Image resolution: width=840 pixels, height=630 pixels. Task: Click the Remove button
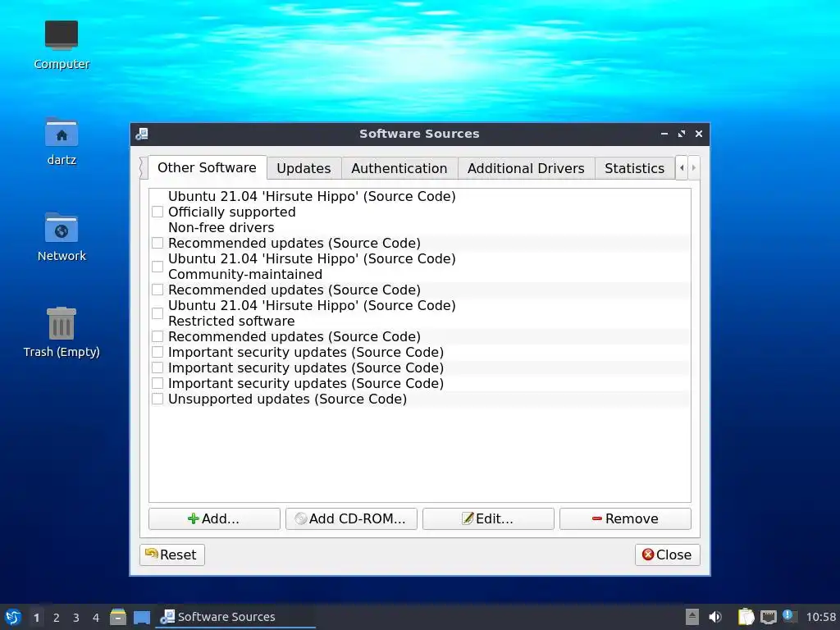(625, 518)
